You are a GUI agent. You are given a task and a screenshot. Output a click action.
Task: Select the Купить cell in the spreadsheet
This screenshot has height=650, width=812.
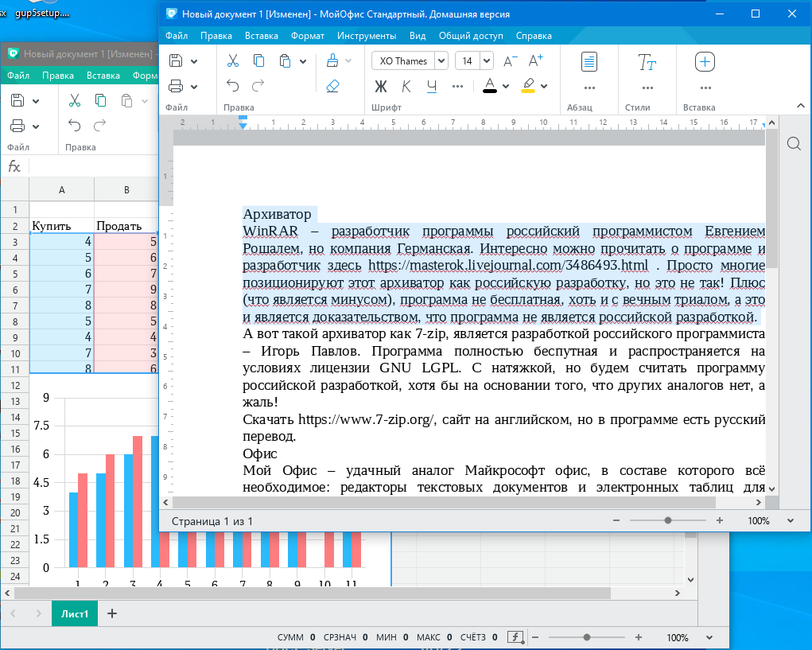coord(62,226)
